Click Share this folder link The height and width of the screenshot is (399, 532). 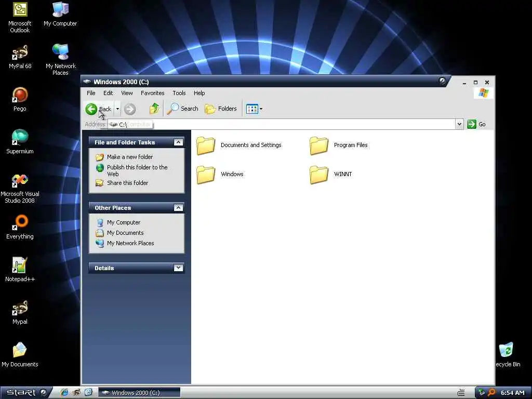pos(128,183)
